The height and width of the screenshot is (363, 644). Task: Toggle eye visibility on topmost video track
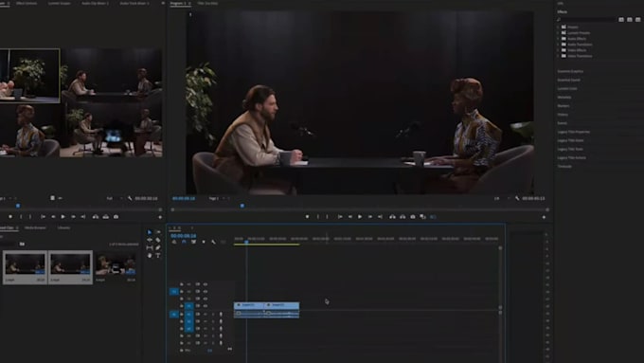206,284
